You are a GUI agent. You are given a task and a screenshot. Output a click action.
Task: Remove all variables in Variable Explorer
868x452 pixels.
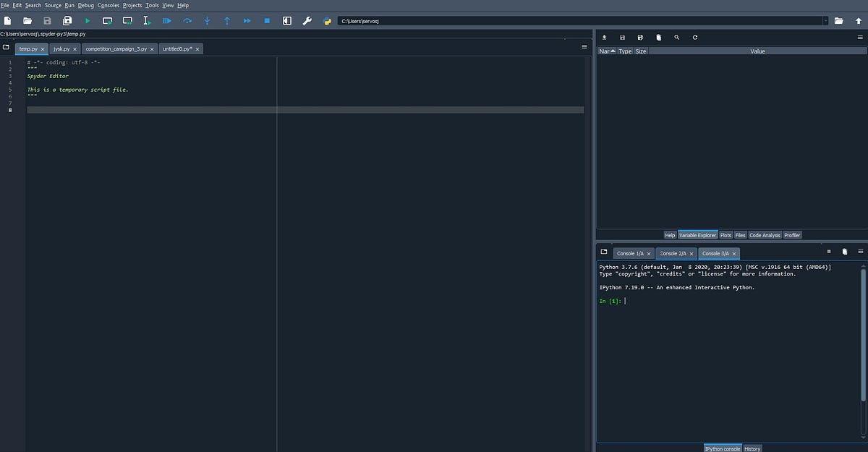pyautogui.click(x=658, y=37)
